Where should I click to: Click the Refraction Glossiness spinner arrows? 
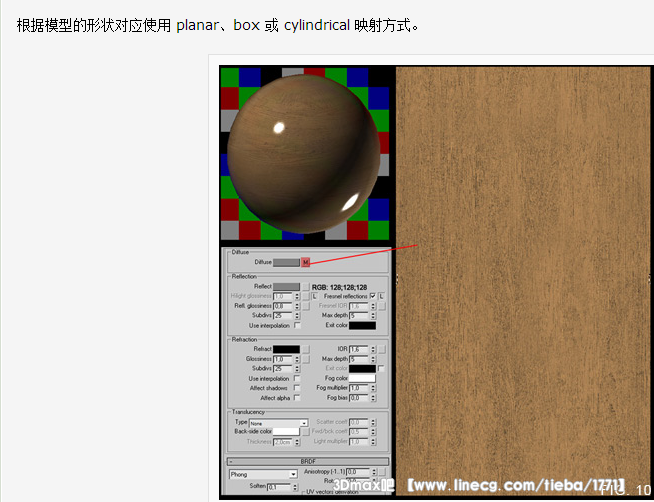click(x=297, y=359)
